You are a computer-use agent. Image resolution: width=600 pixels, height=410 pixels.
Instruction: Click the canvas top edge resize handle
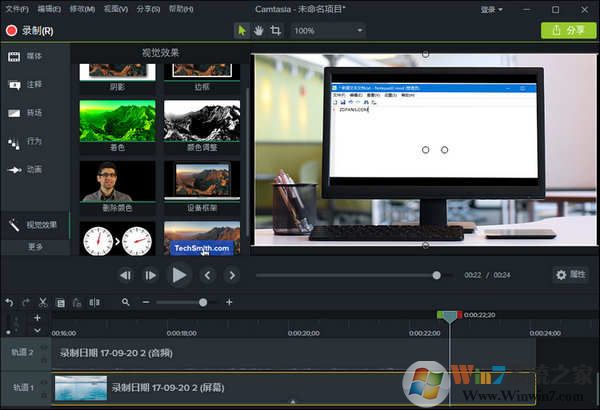point(426,54)
